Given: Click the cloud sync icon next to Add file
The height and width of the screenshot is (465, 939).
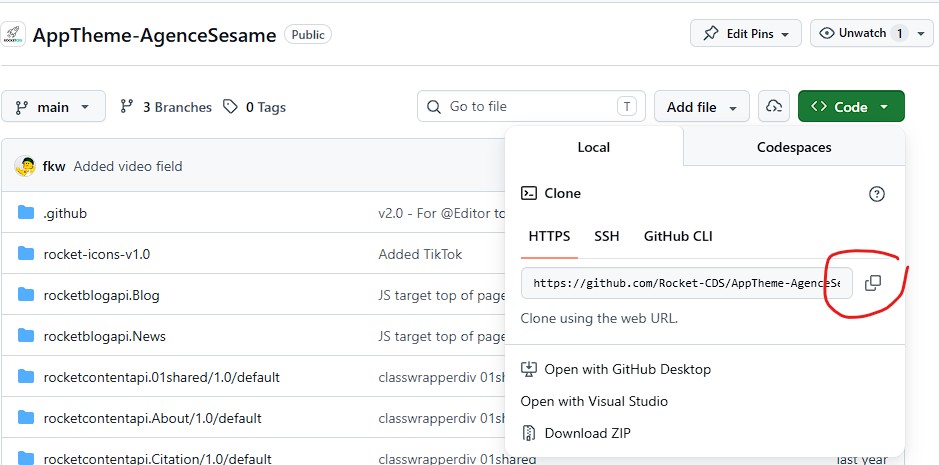Looking at the screenshot, I should [x=774, y=107].
